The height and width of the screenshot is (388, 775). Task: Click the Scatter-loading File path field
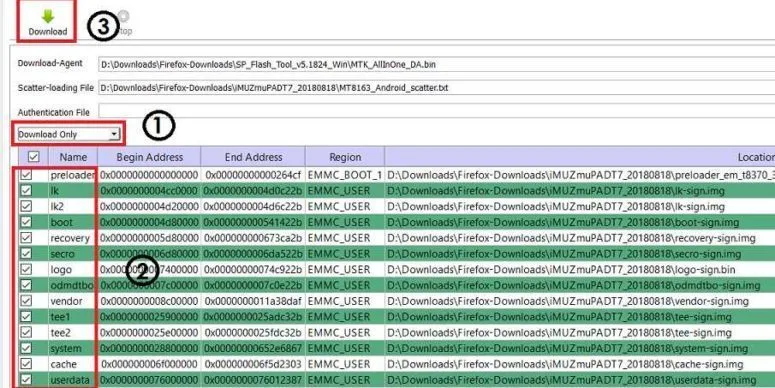436,88
